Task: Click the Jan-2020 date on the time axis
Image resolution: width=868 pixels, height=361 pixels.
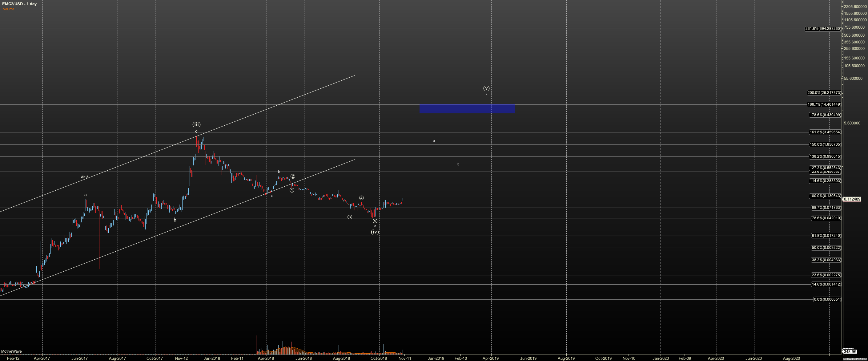Action: click(x=661, y=358)
